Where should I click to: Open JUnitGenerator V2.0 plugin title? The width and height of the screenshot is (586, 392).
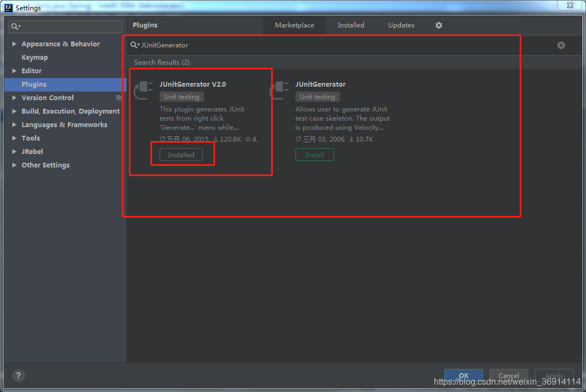click(x=192, y=85)
